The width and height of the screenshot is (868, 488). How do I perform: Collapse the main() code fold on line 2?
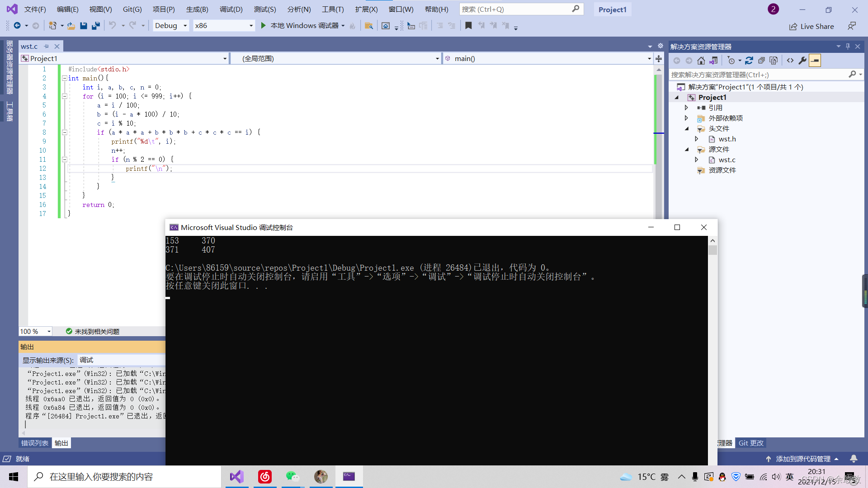(64, 78)
